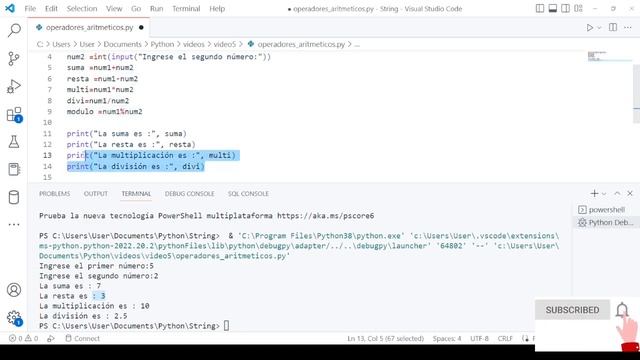640x360 pixels.
Task: Toggle the primary side bar layout button
Action: [x=540, y=8]
